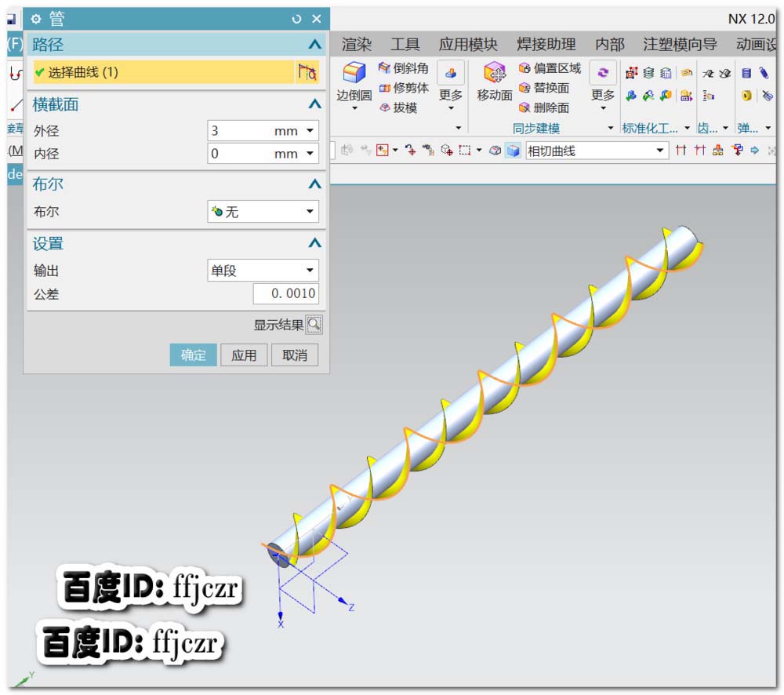Image resolution: width=784 pixels, height=695 pixels.
Task: Click the 公差 field showing 0.0010
Action: [286, 293]
